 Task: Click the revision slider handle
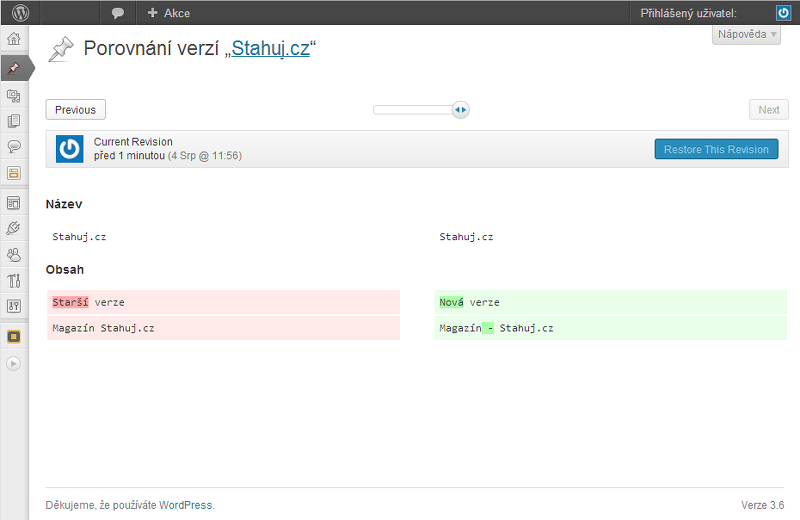point(460,110)
